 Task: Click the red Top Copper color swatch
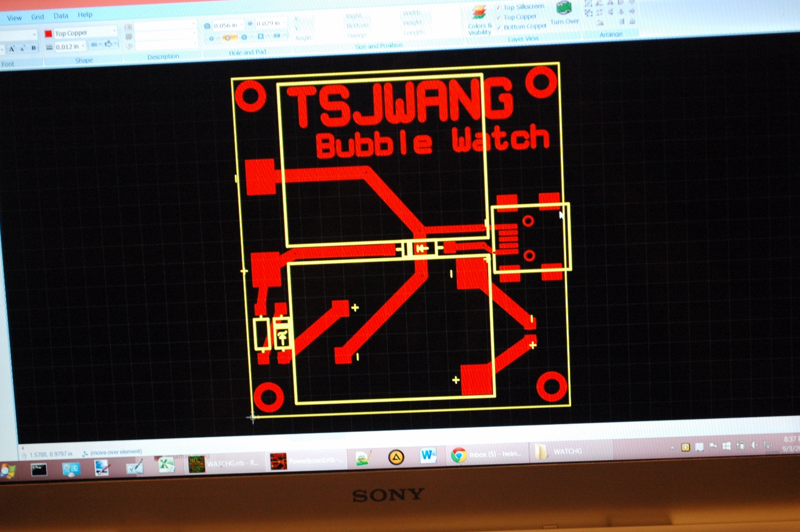(x=48, y=34)
